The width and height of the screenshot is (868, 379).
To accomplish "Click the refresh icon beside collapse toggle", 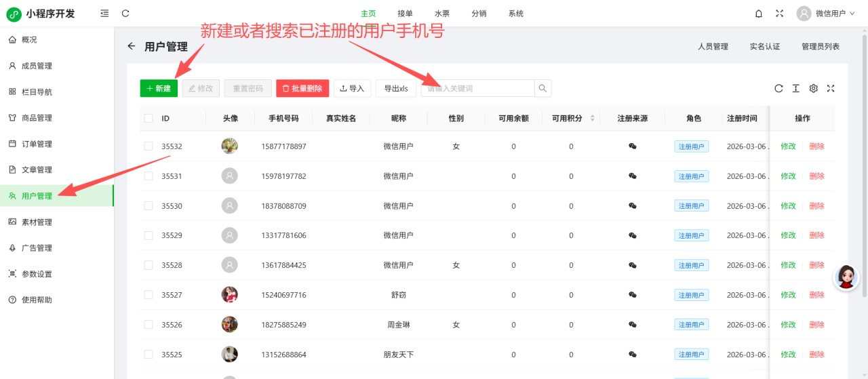I will (x=125, y=14).
